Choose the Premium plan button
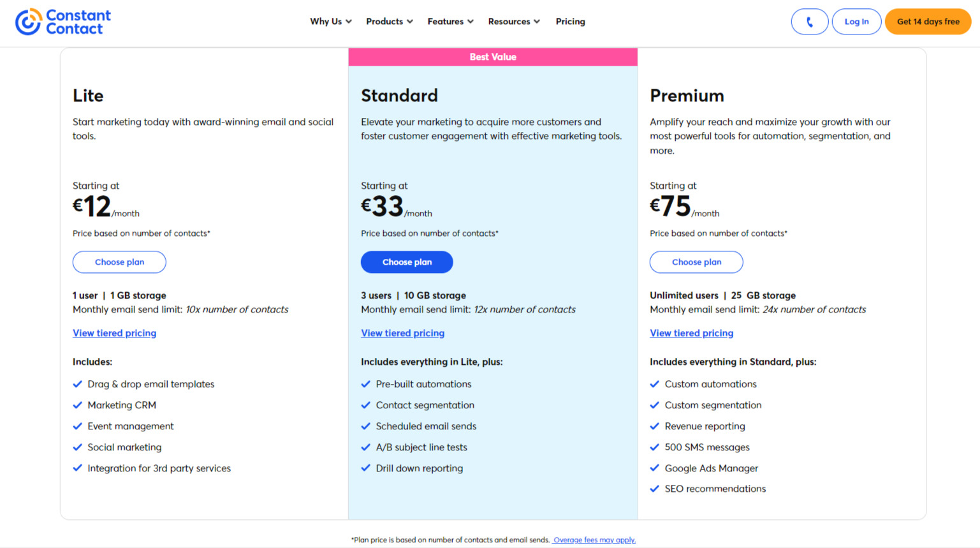The height and width of the screenshot is (548, 980). click(696, 262)
